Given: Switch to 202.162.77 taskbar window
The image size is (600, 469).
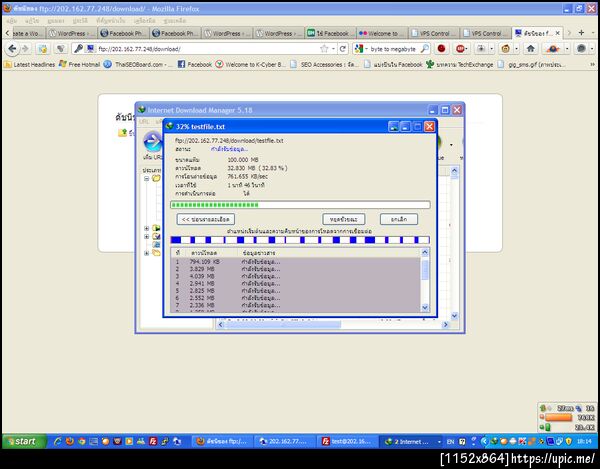Looking at the screenshot, I should (285, 441).
